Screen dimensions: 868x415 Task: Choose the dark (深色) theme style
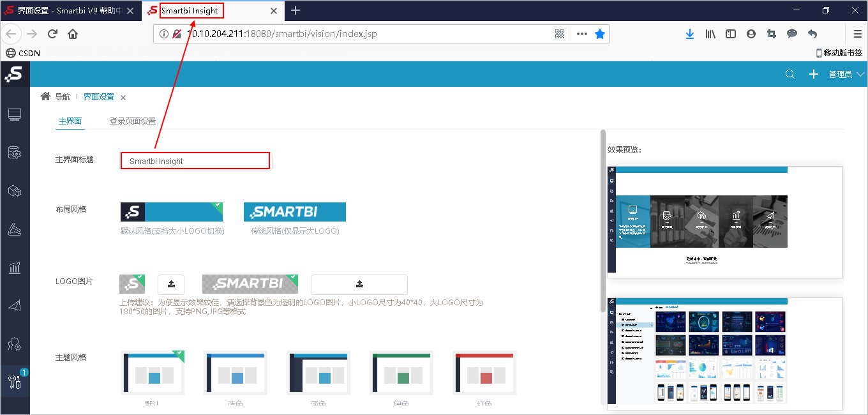coord(318,373)
